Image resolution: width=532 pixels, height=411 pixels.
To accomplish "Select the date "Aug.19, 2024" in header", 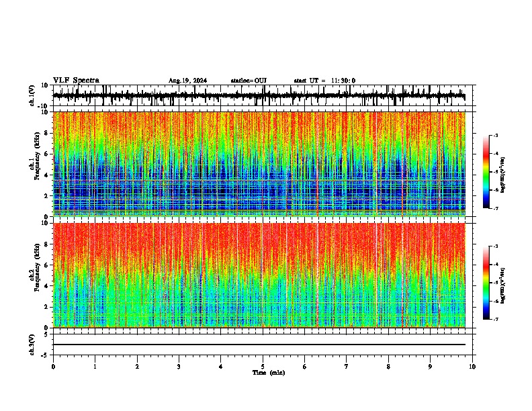I will (187, 81).
